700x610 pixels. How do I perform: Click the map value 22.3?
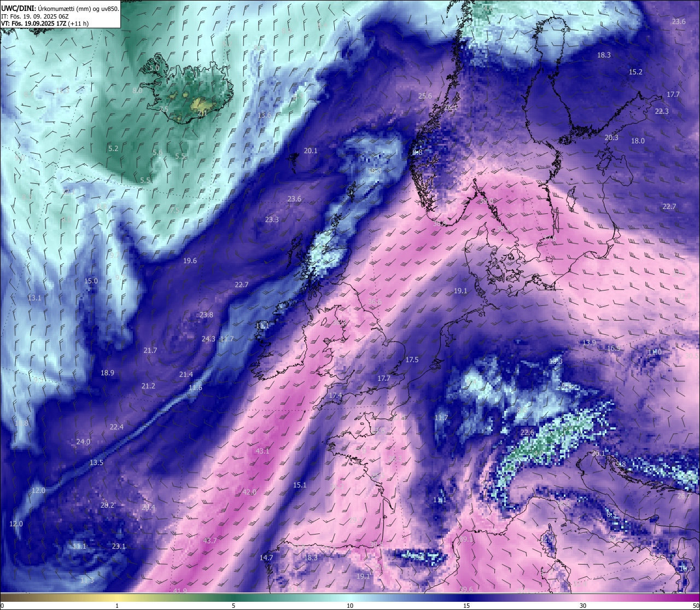tap(662, 112)
